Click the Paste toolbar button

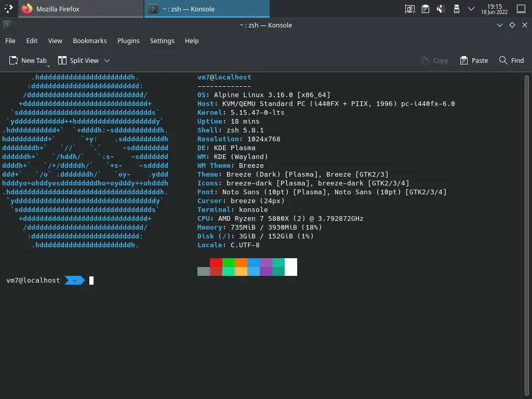point(474,60)
